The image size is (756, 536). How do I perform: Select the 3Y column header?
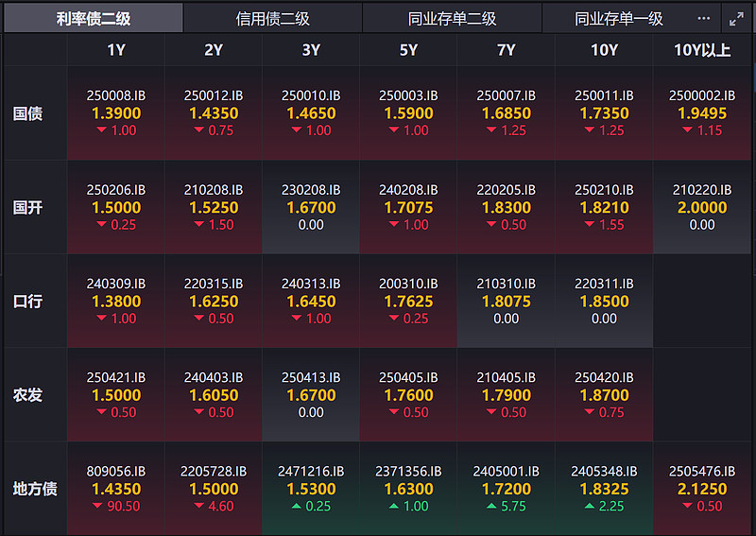[x=311, y=50]
